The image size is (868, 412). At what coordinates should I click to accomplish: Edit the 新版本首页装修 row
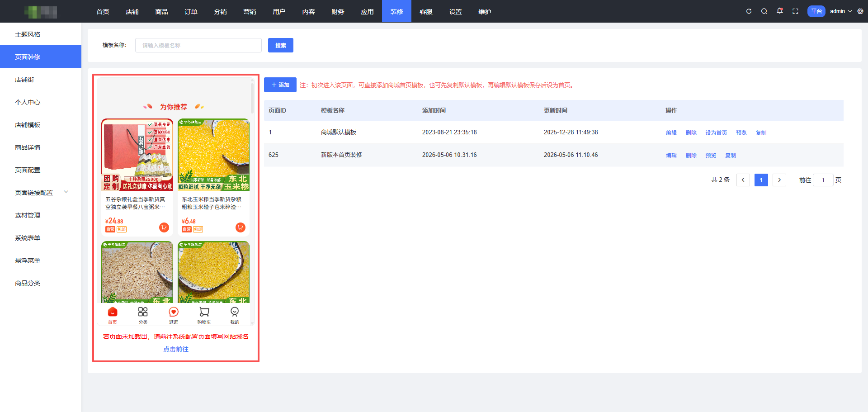(671, 155)
